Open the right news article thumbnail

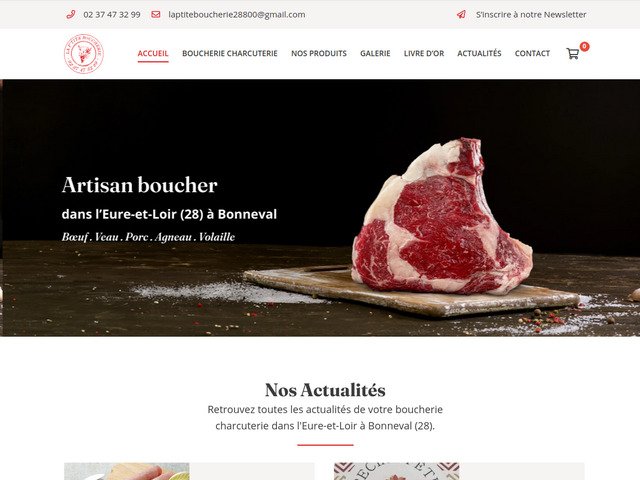pos(396,471)
